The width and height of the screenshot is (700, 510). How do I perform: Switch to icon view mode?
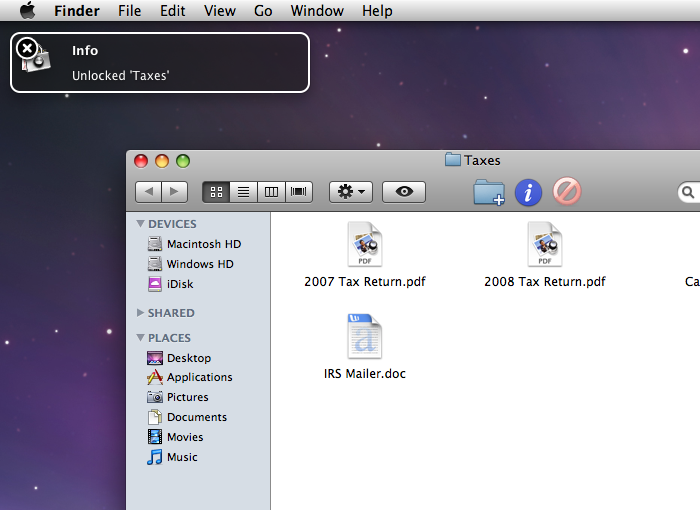pyautogui.click(x=216, y=192)
